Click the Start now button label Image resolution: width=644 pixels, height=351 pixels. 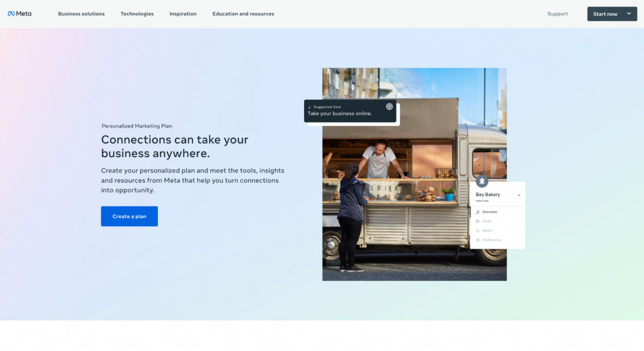tap(605, 14)
